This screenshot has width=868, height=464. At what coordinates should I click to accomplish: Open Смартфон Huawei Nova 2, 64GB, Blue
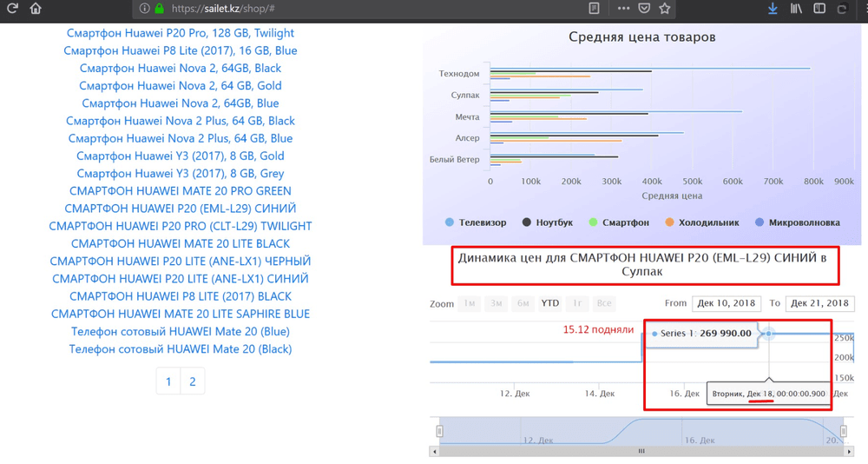click(x=181, y=103)
